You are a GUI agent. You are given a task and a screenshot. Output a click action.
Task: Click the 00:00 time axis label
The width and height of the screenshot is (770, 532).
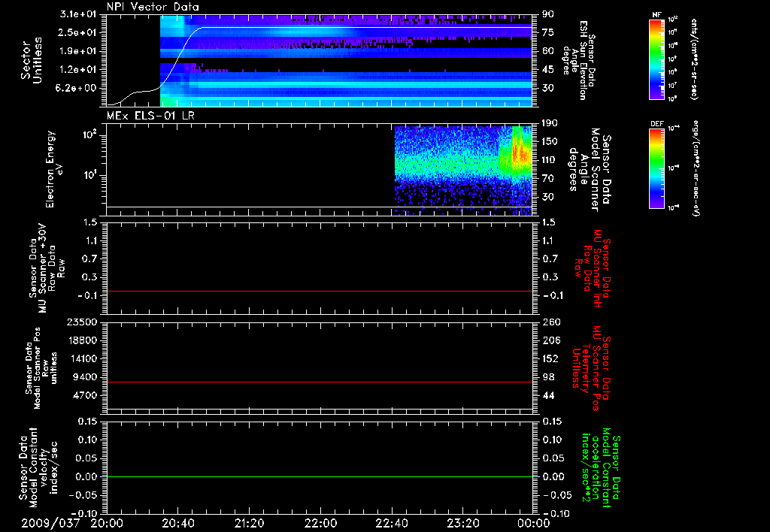(x=534, y=523)
